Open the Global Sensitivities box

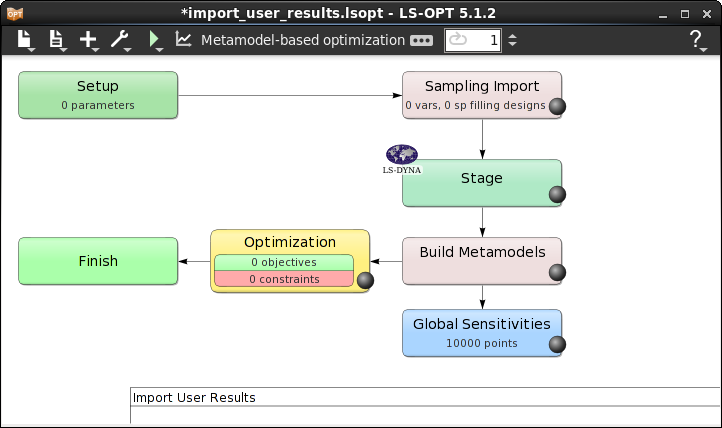point(482,333)
